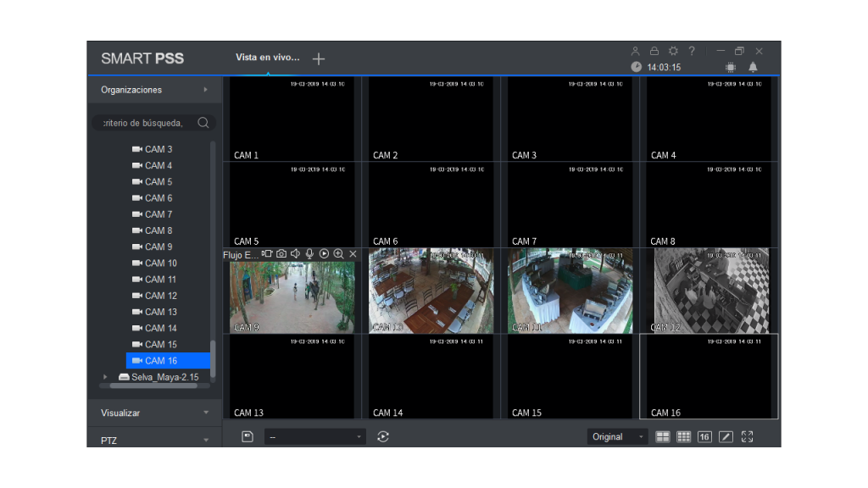Open alarm notifications bell
Image resolution: width=868 pixels, height=488 pixels.
[x=753, y=68]
